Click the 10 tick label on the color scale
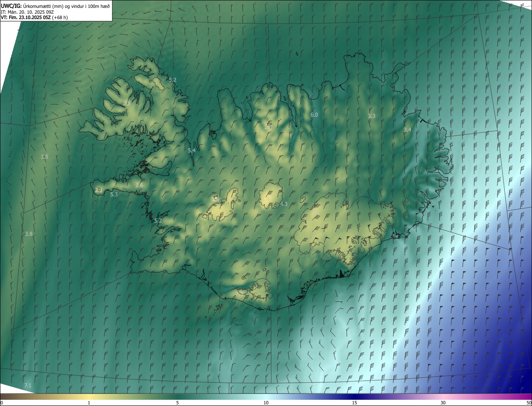This screenshot has height=406, width=532. (x=266, y=403)
